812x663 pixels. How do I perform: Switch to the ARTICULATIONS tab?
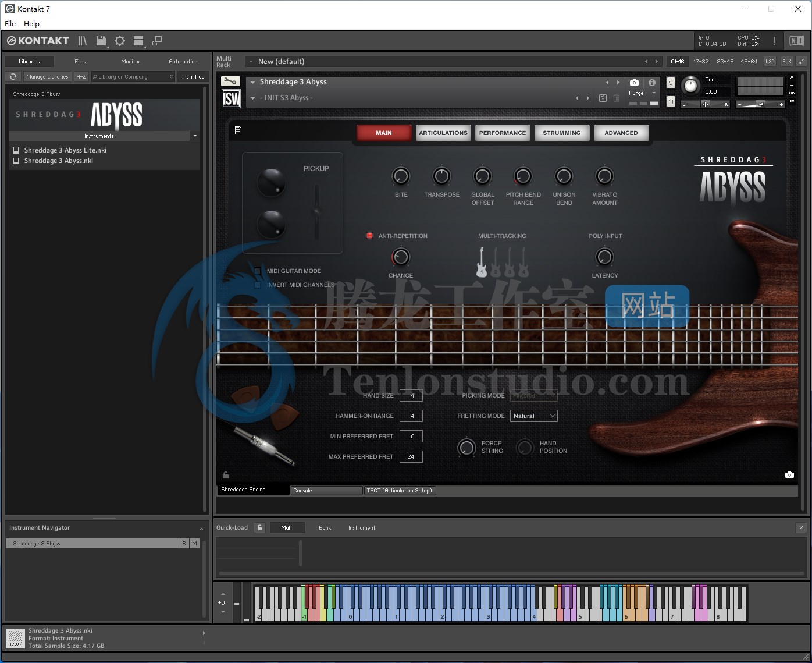coord(443,133)
